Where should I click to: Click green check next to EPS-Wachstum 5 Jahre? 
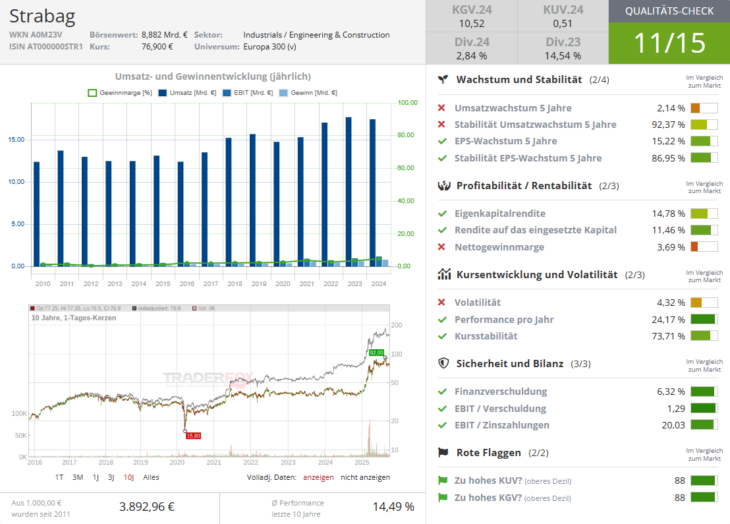[x=442, y=141]
